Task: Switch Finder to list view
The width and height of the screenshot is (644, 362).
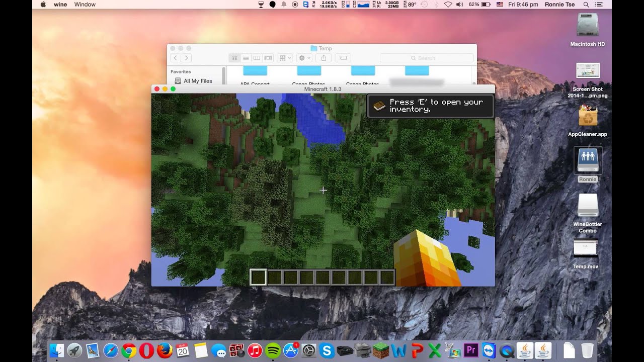Action: [x=246, y=58]
